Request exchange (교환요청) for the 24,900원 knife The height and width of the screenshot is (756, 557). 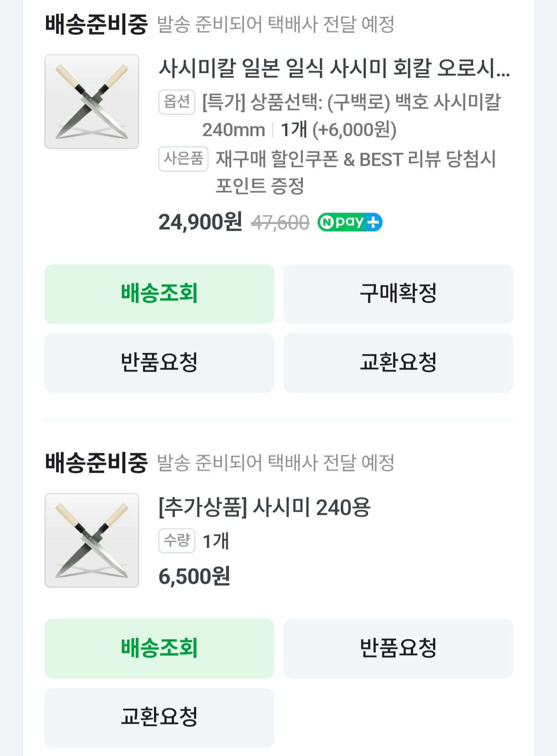398,363
